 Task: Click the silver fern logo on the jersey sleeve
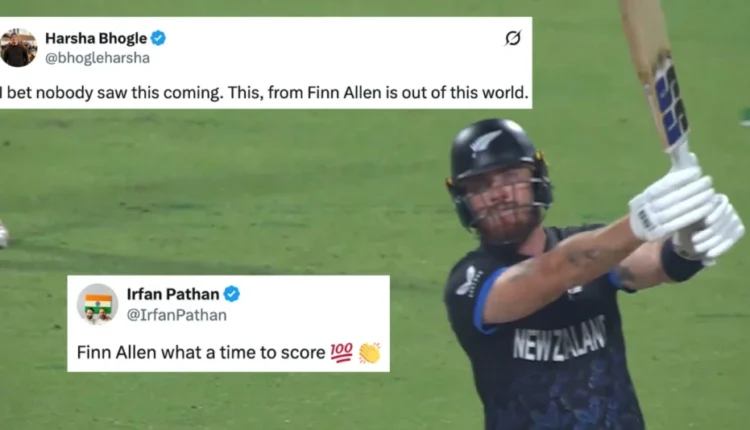click(467, 281)
